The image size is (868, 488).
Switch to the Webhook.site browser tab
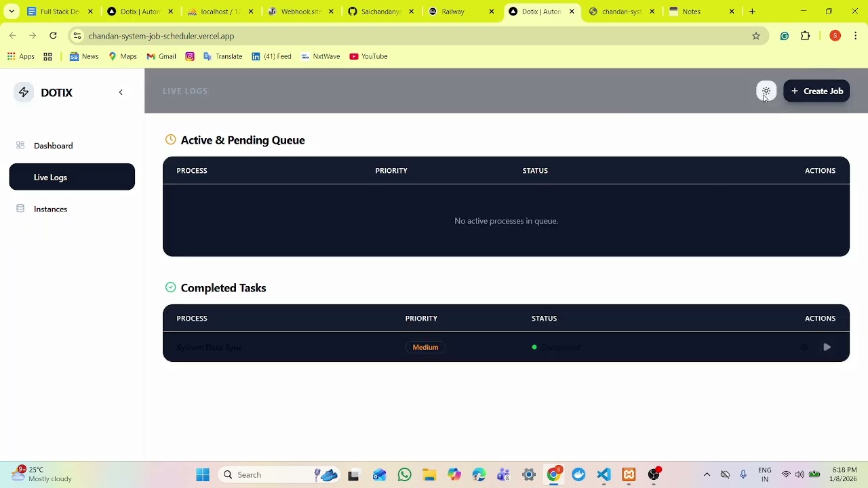pyautogui.click(x=301, y=12)
